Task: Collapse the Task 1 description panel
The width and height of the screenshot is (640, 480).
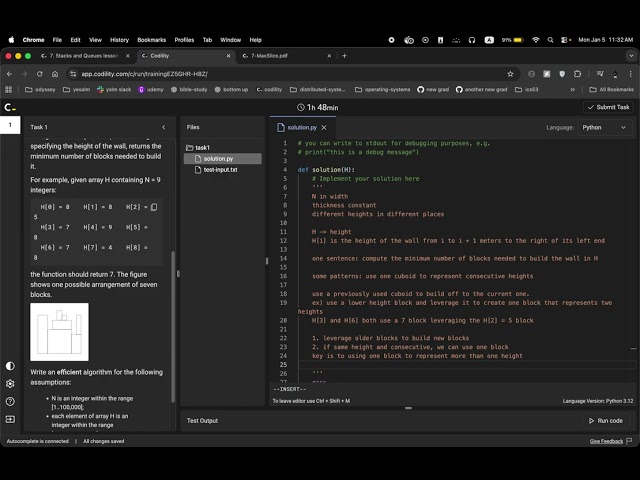Action: coord(164,127)
